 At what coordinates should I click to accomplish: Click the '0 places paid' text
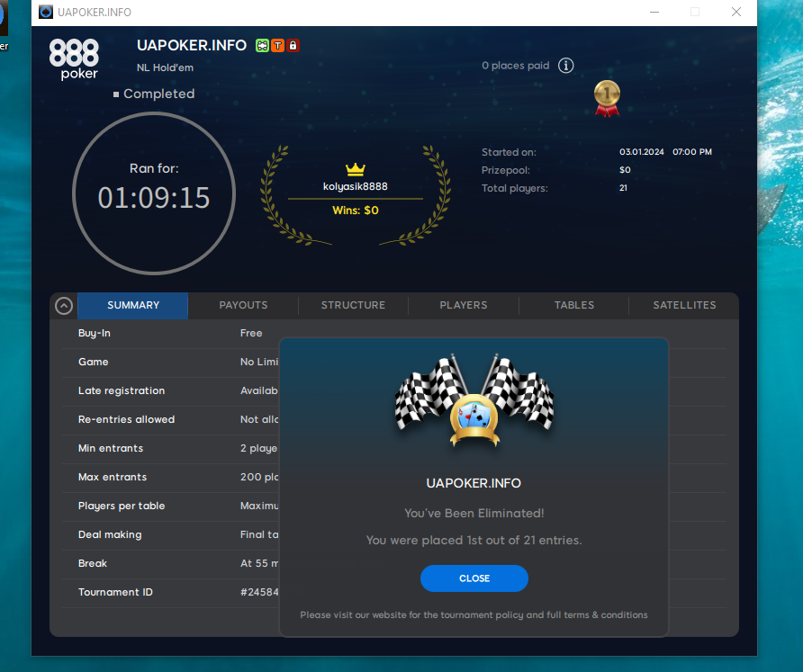(515, 66)
